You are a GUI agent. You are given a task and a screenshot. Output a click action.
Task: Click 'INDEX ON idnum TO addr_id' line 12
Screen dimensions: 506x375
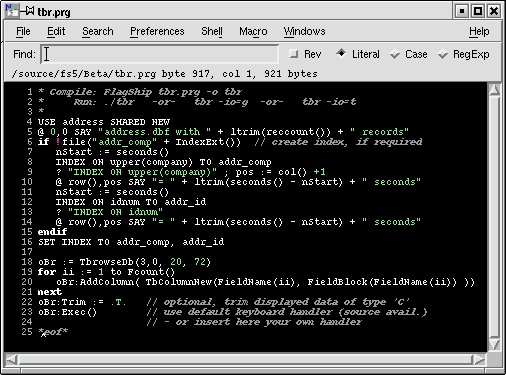[x=131, y=202]
